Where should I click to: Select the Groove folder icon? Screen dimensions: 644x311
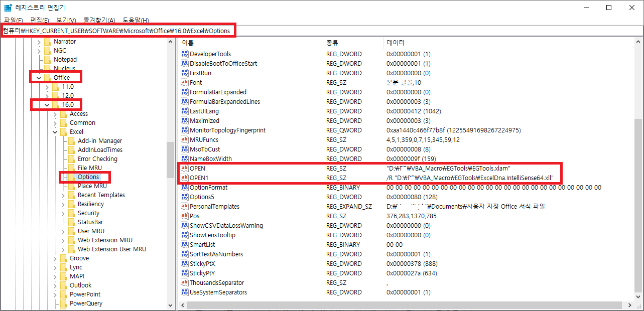pyautogui.click(x=63, y=258)
